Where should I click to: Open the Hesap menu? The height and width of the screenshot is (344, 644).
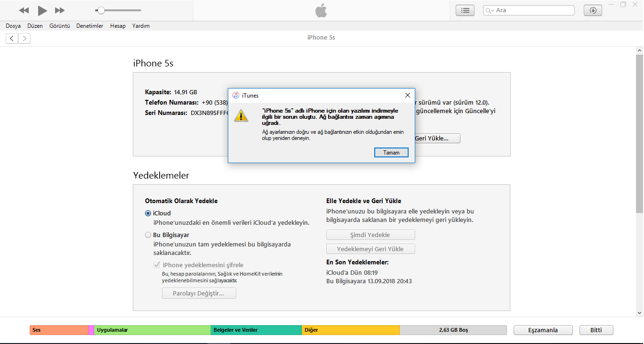coord(118,26)
